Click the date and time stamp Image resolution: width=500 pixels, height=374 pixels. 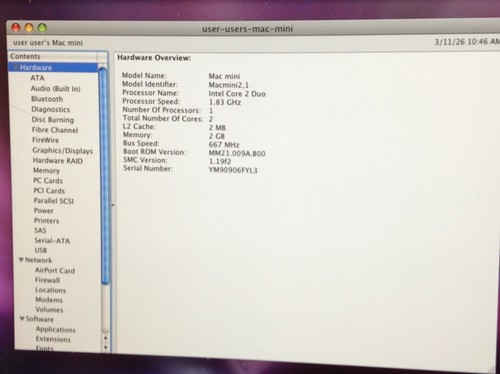coord(467,42)
